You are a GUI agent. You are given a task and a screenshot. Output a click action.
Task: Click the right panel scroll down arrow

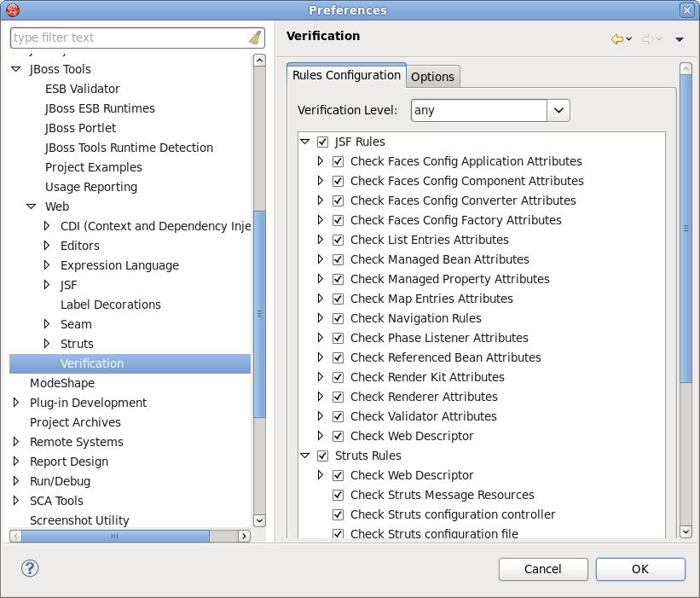[x=686, y=531]
